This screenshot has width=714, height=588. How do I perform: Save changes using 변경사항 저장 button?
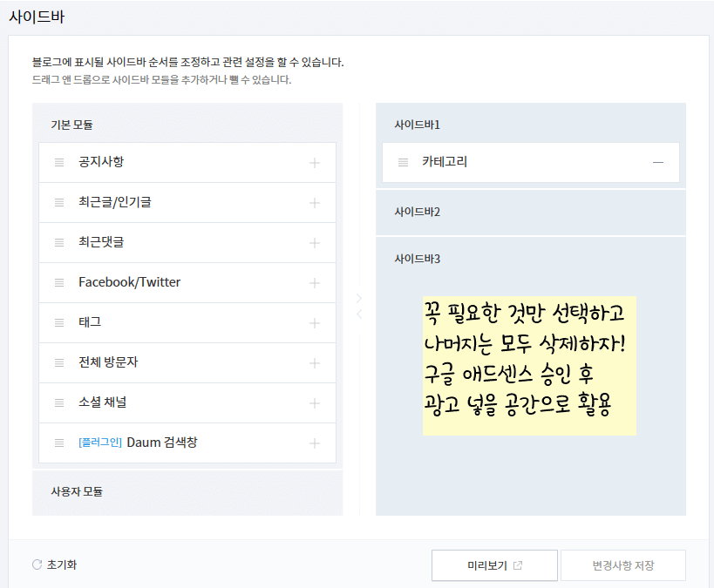pyautogui.click(x=625, y=564)
